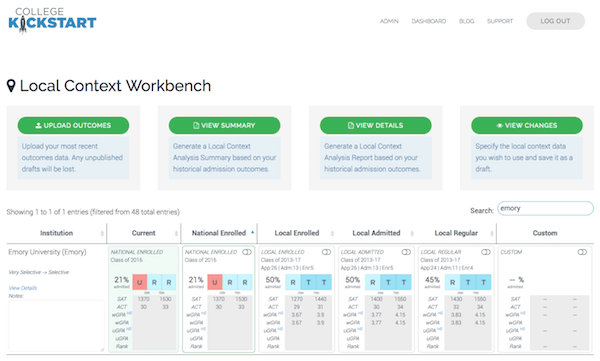This screenshot has height=361, width=600.
Task: Sort by National Enrolled column header
Action: pos(219,233)
